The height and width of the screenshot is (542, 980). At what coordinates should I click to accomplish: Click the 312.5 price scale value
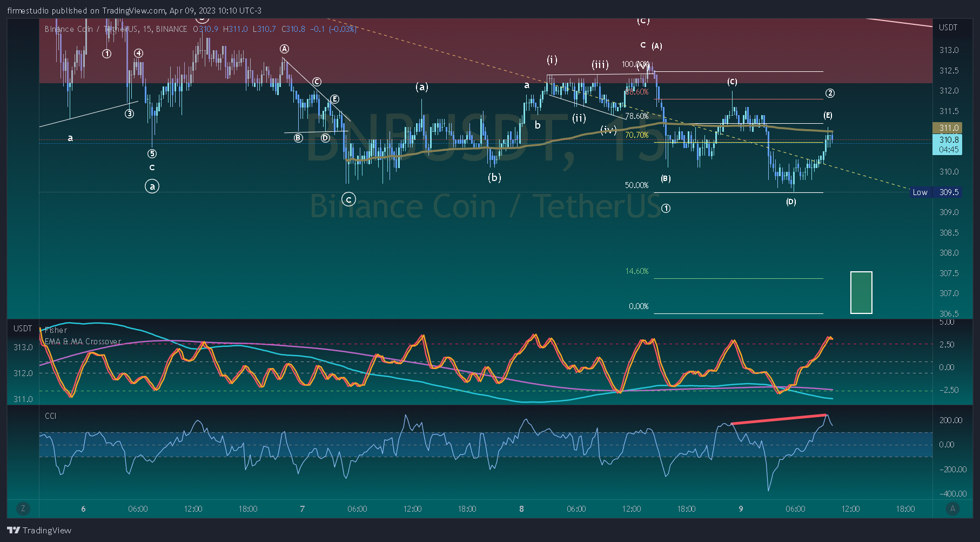click(x=949, y=71)
